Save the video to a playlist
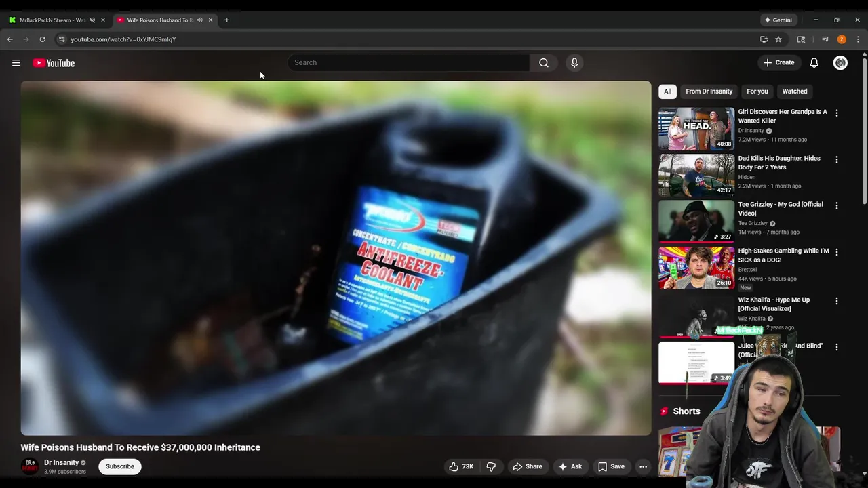Viewport: 868px width, 488px height. coord(611,466)
